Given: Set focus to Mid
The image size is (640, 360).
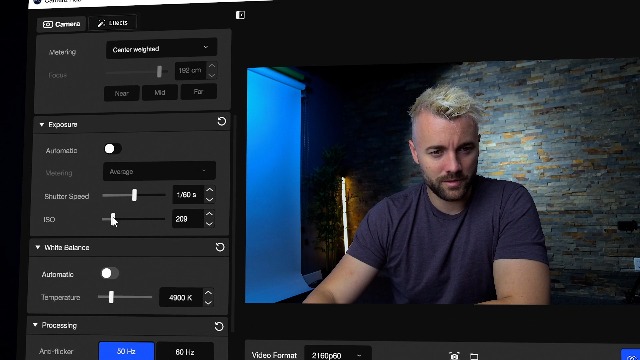Looking at the screenshot, I should click(x=160, y=93).
